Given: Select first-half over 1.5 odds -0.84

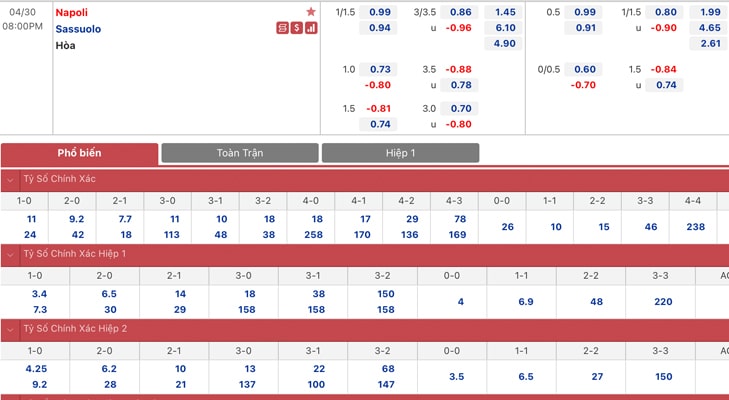Looking at the screenshot, I should (664, 69).
